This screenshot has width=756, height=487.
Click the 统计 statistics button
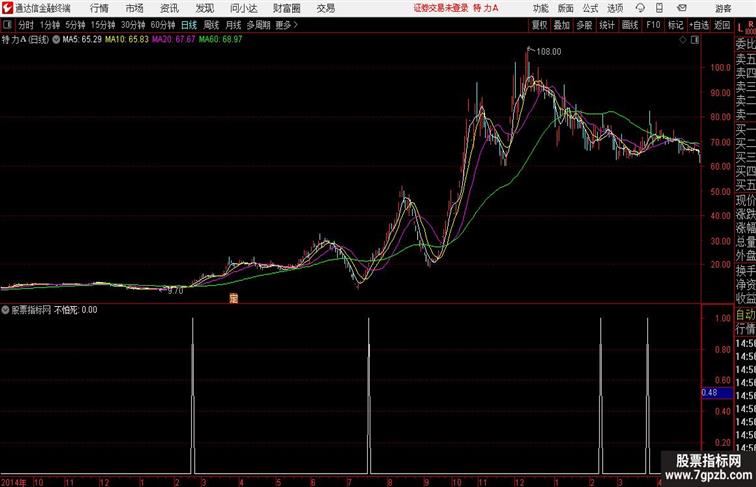click(x=607, y=25)
